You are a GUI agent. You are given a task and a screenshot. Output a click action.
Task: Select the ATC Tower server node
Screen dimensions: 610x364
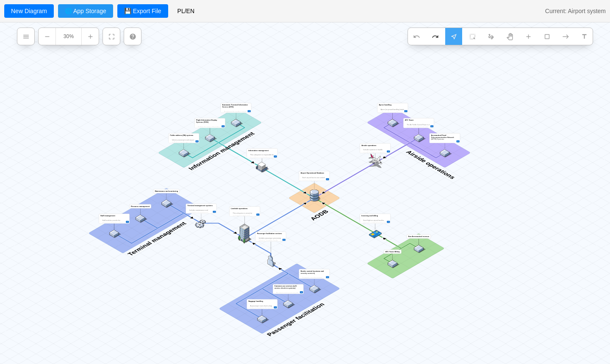pos(419,138)
